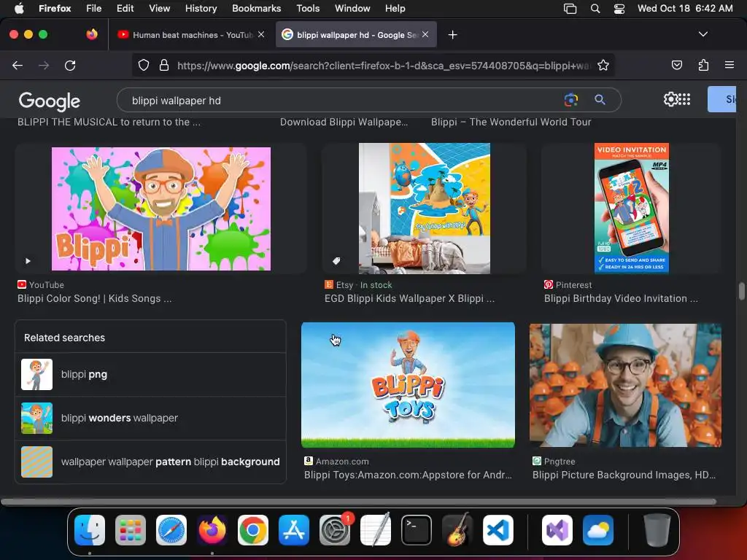747x560 pixels.
Task: Open the pinned Firefox view tab icon
Action: click(x=92, y=34)
